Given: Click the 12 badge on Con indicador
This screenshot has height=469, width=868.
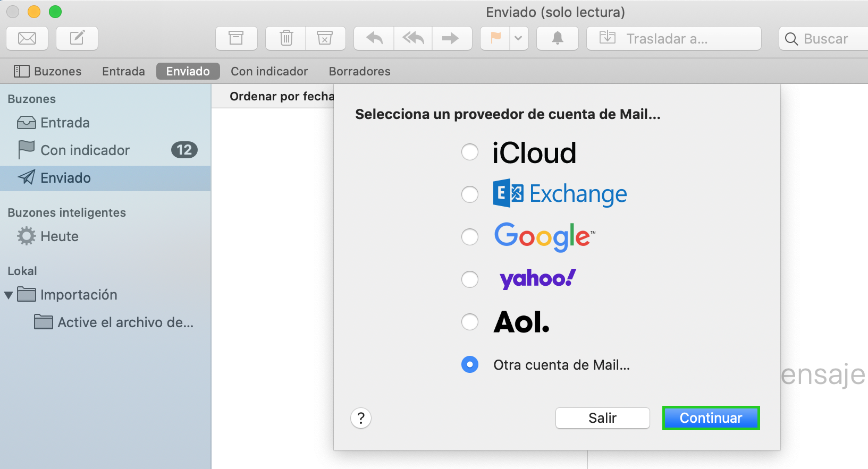Looking at the screenshot, I should pos(184,150).
